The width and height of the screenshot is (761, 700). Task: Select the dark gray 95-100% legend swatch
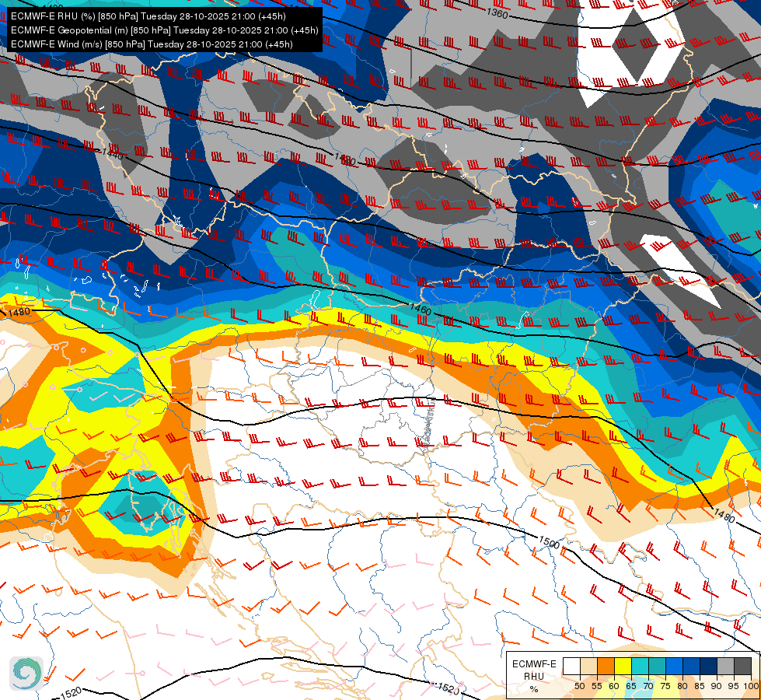[742, 666]
